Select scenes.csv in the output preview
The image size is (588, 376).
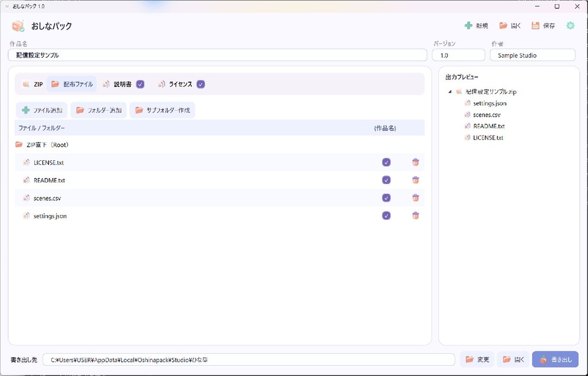point(487,115)
